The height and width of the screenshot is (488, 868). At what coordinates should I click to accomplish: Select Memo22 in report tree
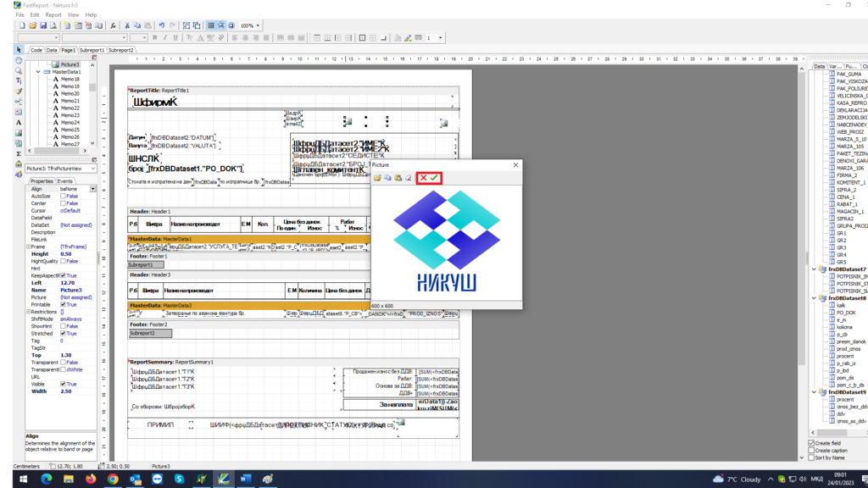pos(70,108)
